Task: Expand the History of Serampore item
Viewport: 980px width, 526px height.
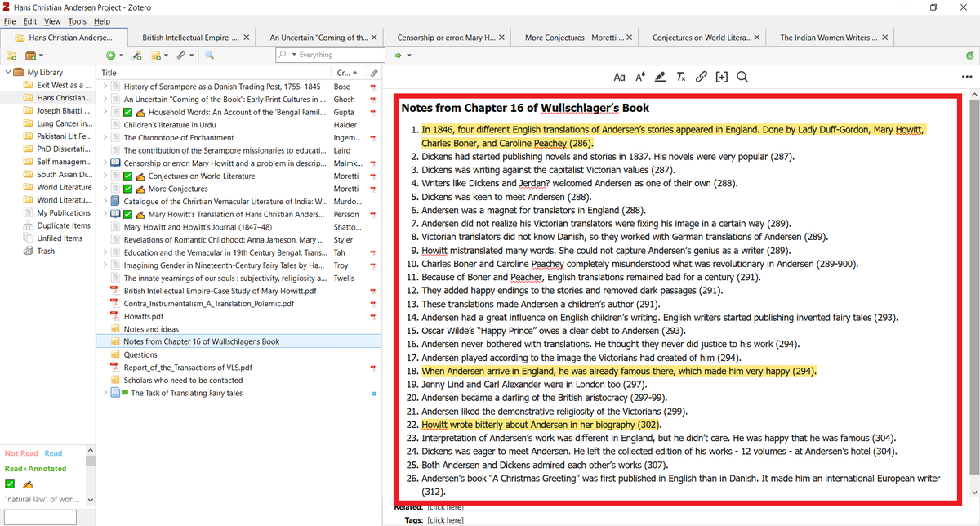Action: (105, 87)
